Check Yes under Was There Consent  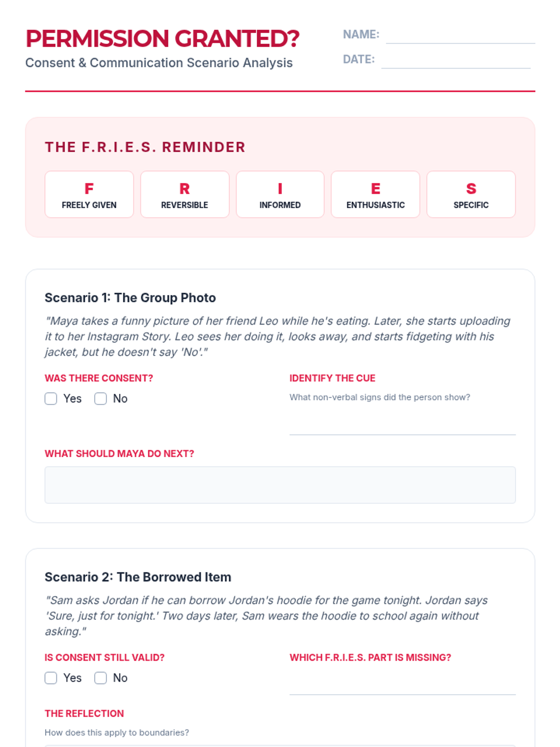[x=51, y=399]
